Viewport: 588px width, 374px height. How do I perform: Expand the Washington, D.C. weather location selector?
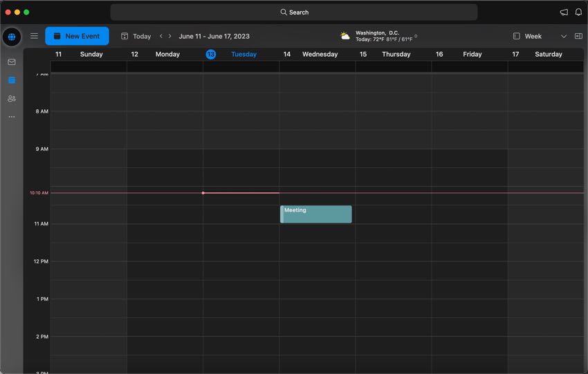(416, 36)
